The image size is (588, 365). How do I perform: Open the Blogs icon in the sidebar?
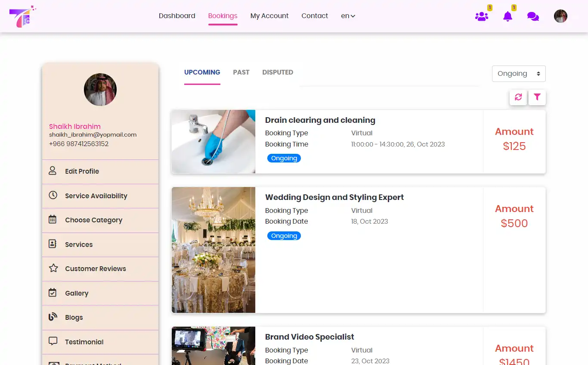pyautogui.click(x=53, y=317)
